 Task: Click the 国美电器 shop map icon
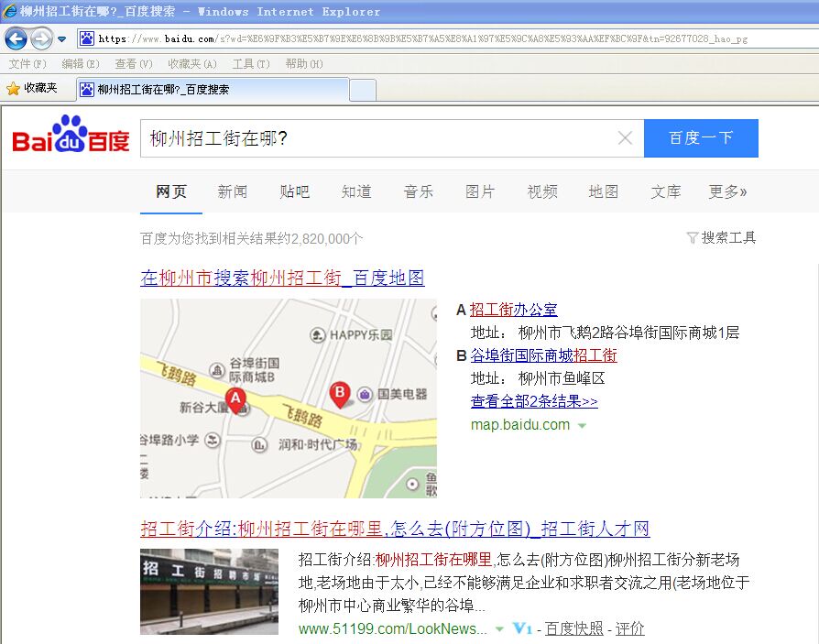click(x=365, y=394)
